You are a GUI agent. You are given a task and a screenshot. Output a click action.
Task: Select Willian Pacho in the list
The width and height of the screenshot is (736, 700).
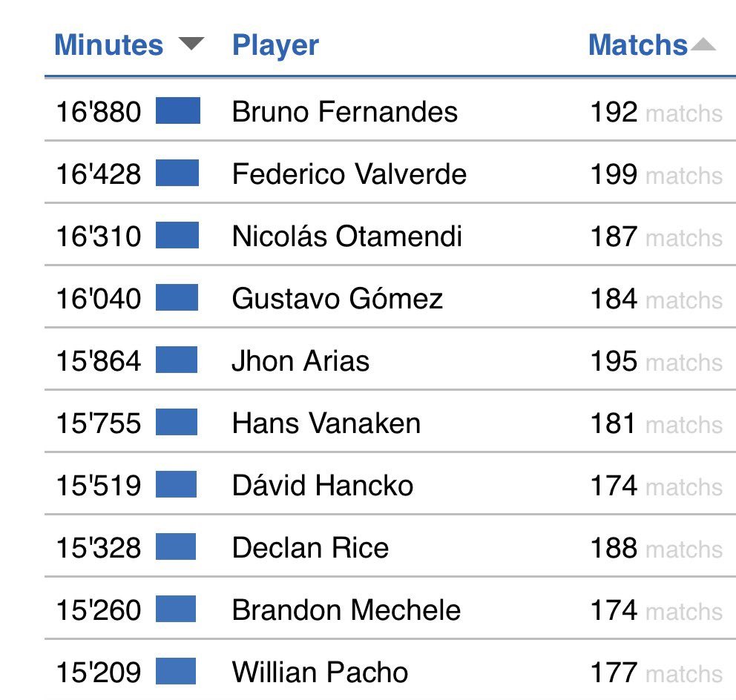coord(320,673)
